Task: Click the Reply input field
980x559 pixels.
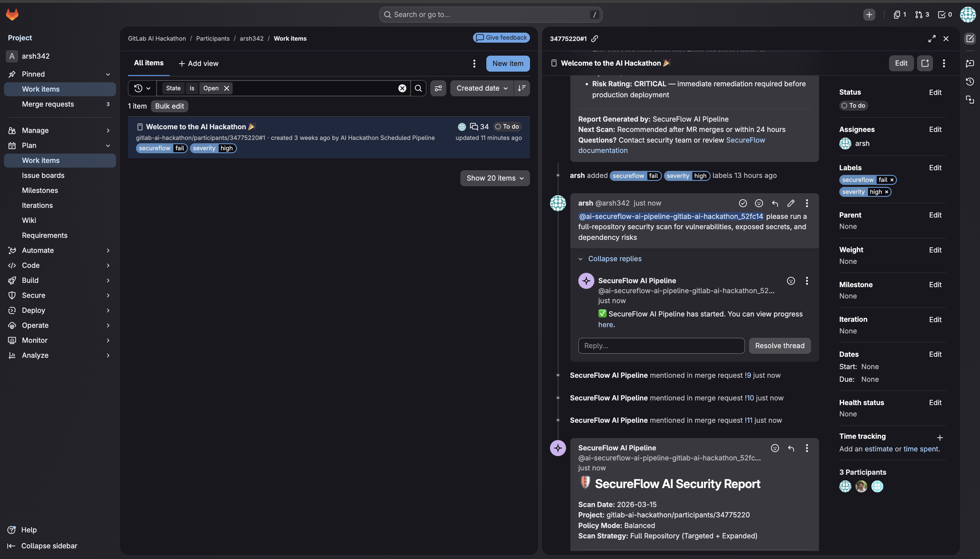Action: tap(661, 345)
